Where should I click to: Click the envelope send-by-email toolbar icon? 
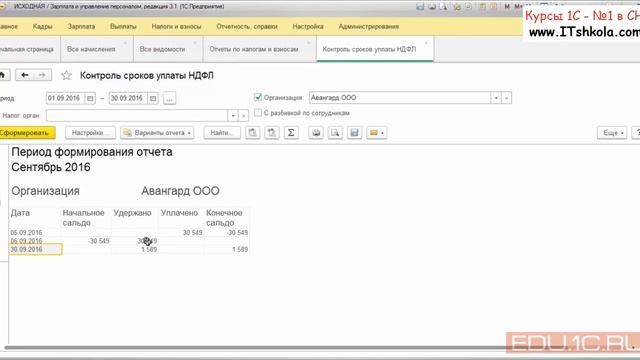(x=376, y=133)
